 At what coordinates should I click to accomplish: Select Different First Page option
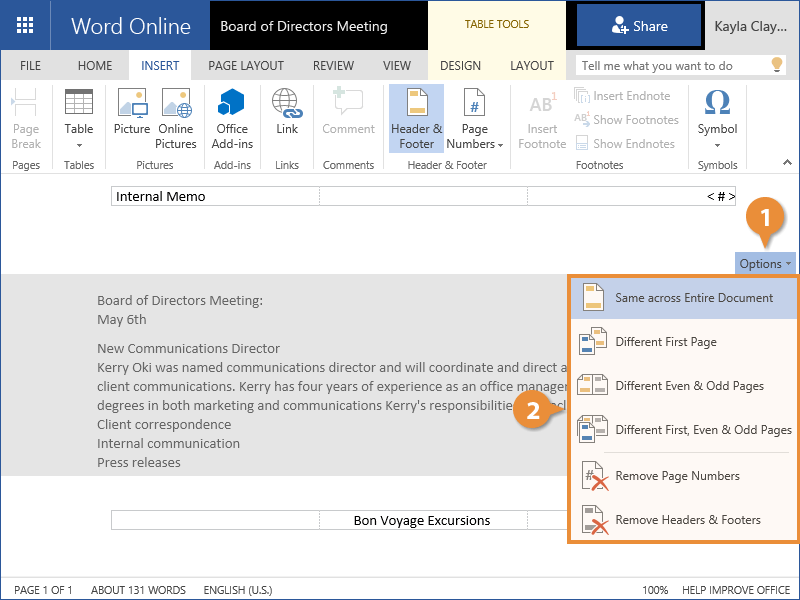665,342
